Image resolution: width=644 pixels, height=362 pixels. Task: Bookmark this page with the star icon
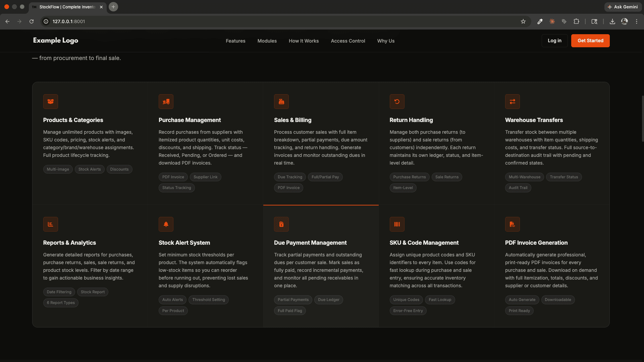pos(523,21)
